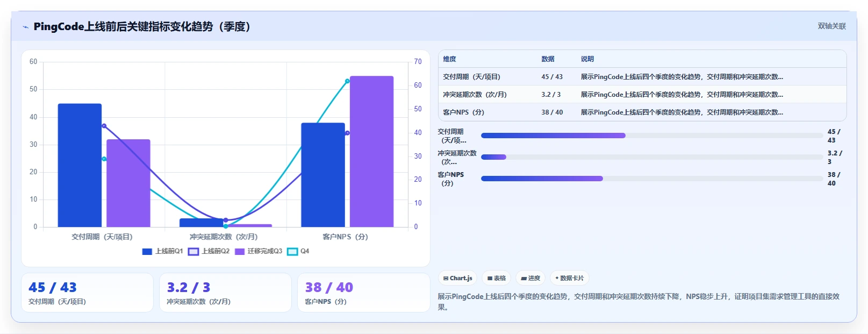Click the 38 / 40 data card
This screenshot has height=334, width=868.
point(363,293)
